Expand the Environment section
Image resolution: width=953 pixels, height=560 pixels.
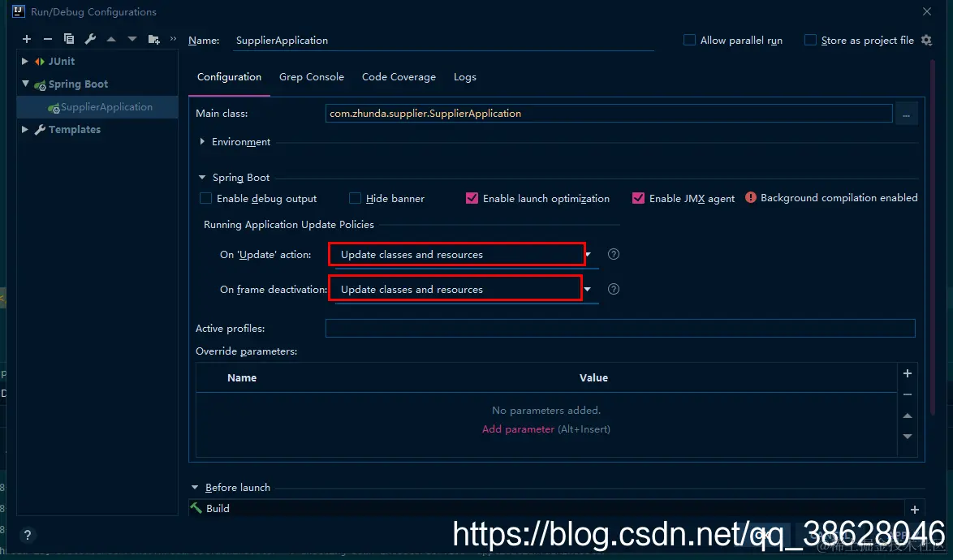(202, 141)
